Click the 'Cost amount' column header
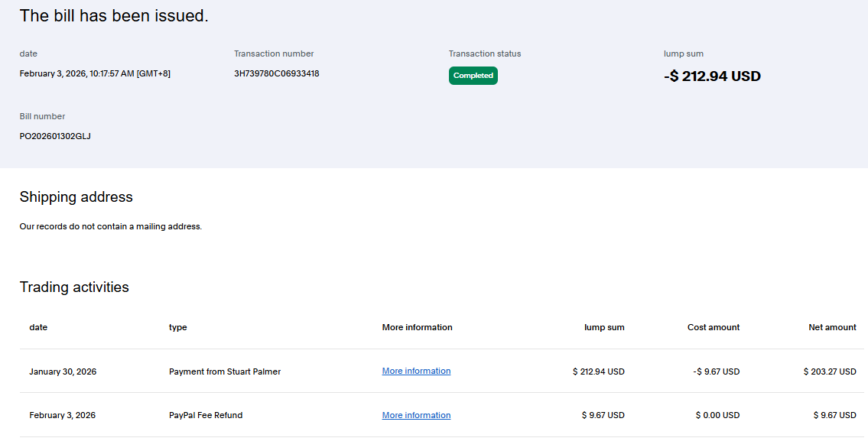Viewport: 868px width, 438px height. pyautogui.click(x=713, y=327)
